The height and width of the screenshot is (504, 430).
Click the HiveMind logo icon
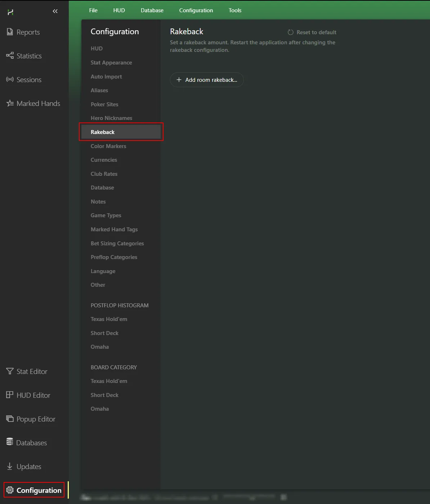pyautogui.click(x=10, y=12)
